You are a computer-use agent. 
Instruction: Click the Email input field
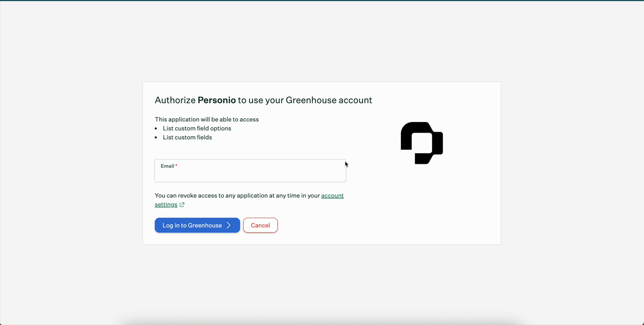click(250, 170)
